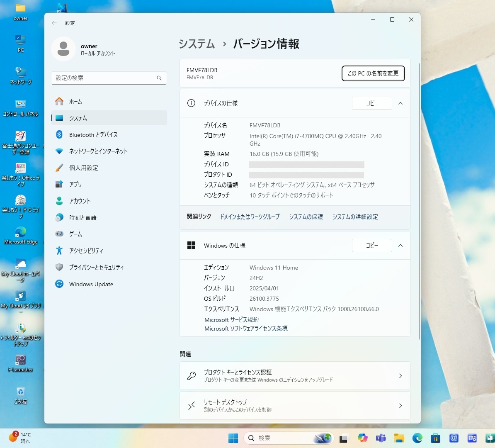Click the 設定の検索 search field
The width and height of the screenshot is (495, 448).
point(109,78)
